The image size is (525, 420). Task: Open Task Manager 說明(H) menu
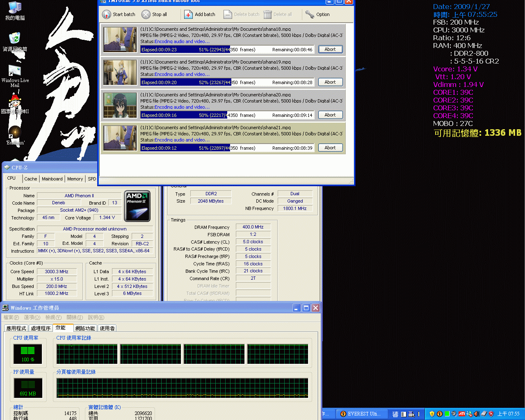(96, 317)
